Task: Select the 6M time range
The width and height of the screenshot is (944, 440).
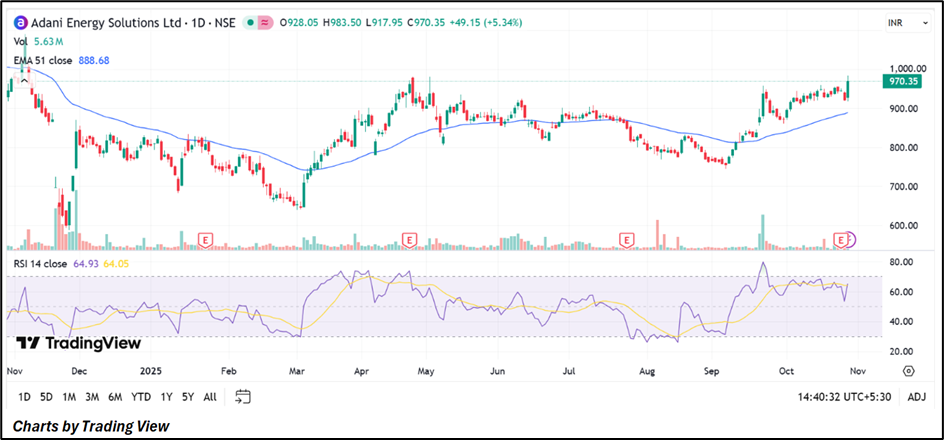Action: [116, 397]
